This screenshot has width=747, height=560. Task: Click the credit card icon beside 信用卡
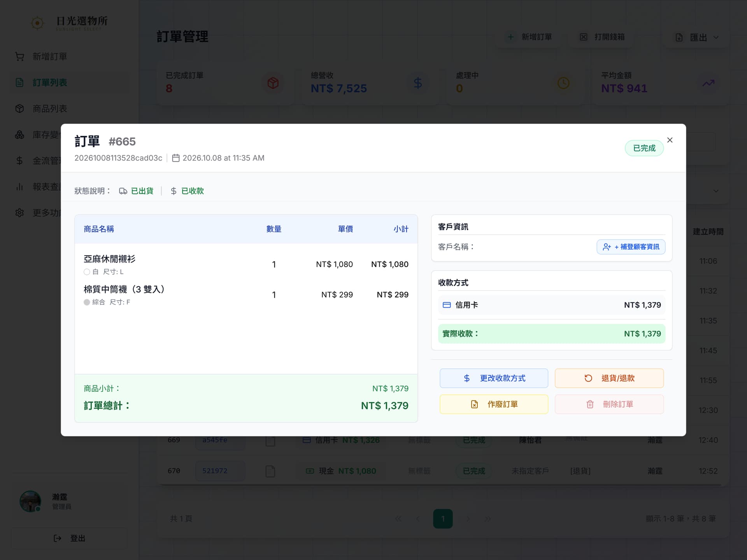coord(447,305)
